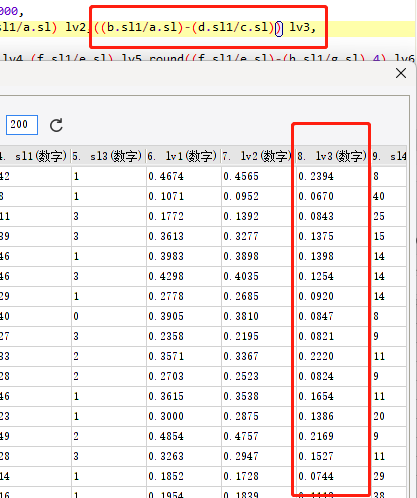Click lv3 cell 0.2169
This screenshot has height=498, width=417.
(333, 436)
